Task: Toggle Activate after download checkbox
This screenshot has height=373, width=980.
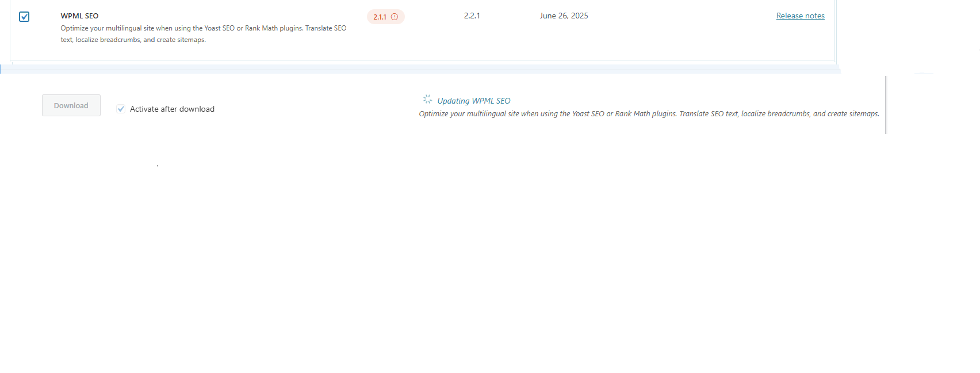Action: click(121, 109)
